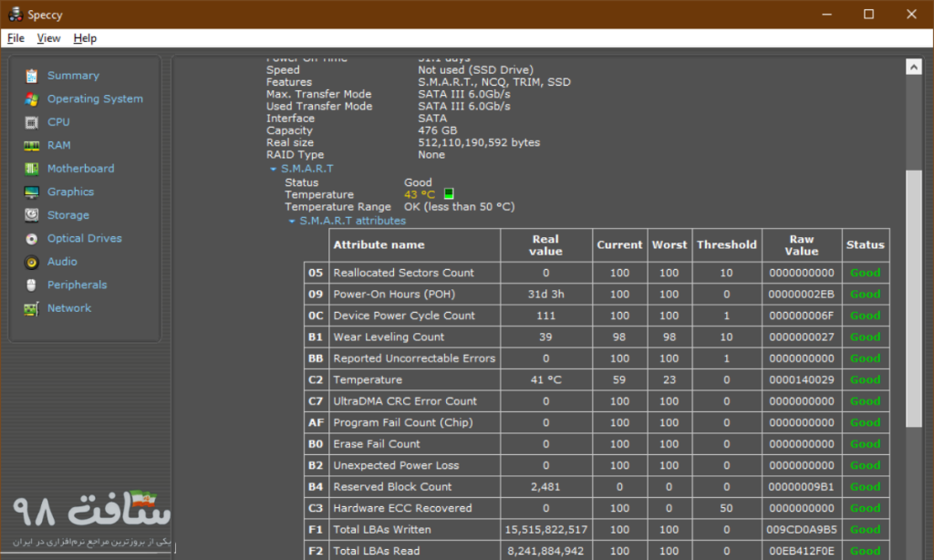This screenshot has height=560, width=934.
Task: Click the Operating System Windows flag icon
Action: 32,99
